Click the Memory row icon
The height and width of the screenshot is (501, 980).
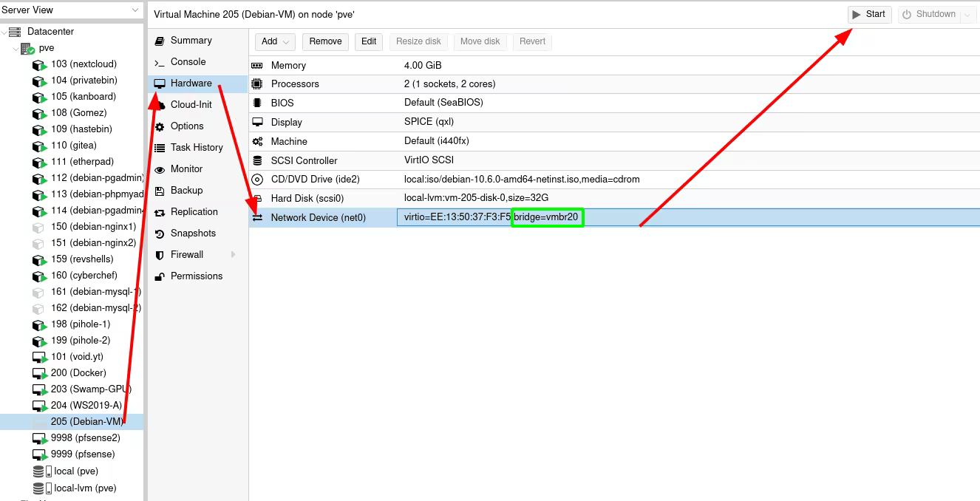click(257, 66)
